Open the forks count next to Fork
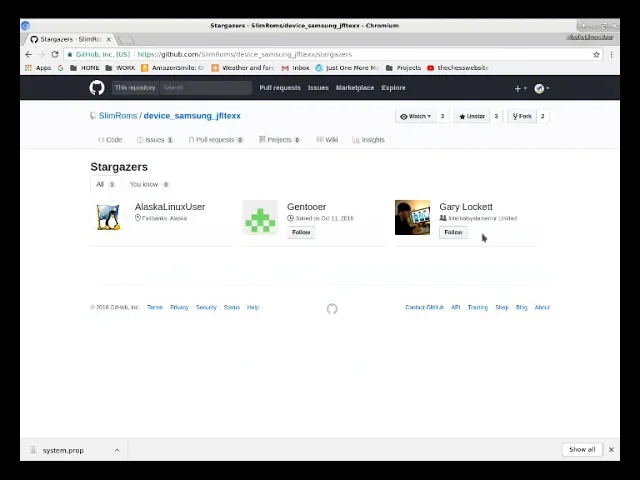The width and height of the screenshot is (640, 480). 543,116
